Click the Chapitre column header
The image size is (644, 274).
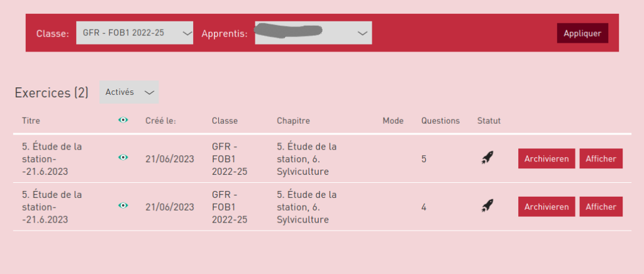(294, 121)
